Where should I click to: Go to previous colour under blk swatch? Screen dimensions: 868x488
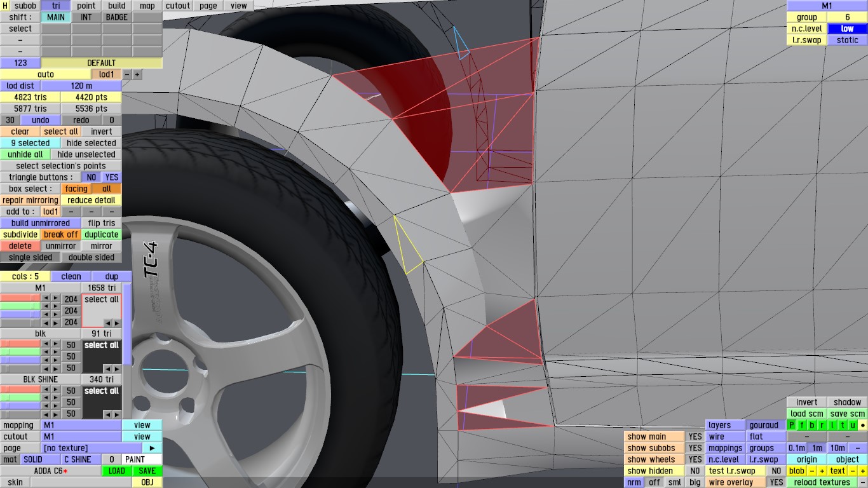(107, 369)
